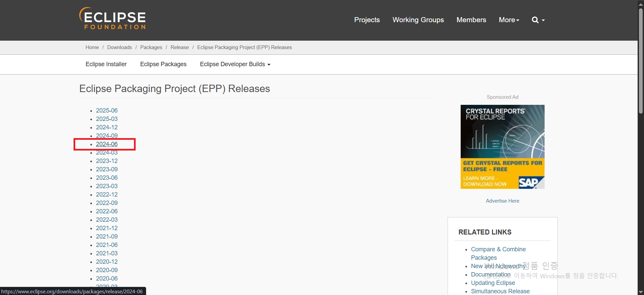Open the 2021-03 release link
This screenshot has width=644, height=295.
[x=107, y=253]
